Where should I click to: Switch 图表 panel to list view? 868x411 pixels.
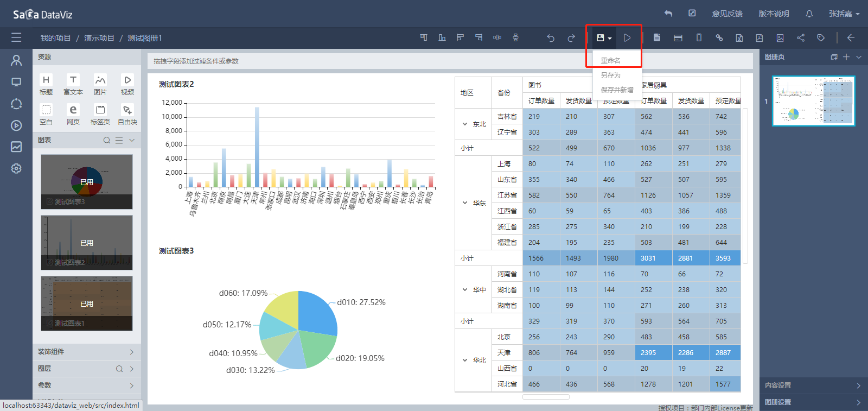[119, 140]
